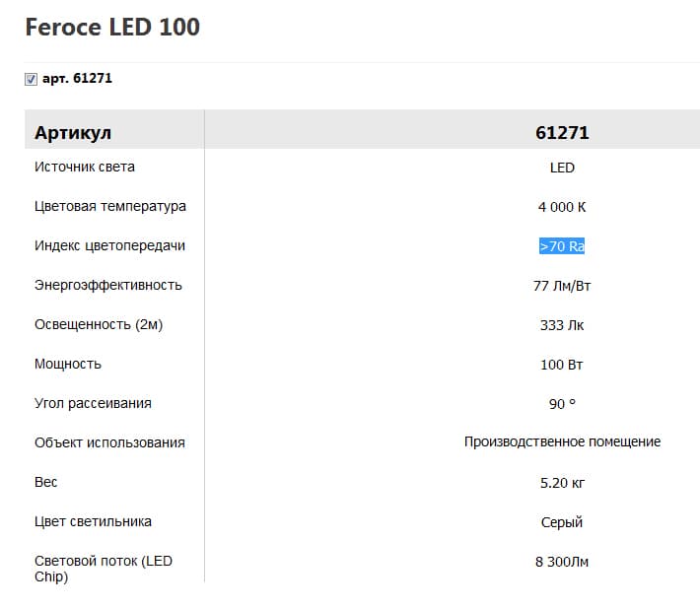This screenshot has width=700, height=609.
Task: Click the Производственное помещение value
Action: [x=563, y=441]
